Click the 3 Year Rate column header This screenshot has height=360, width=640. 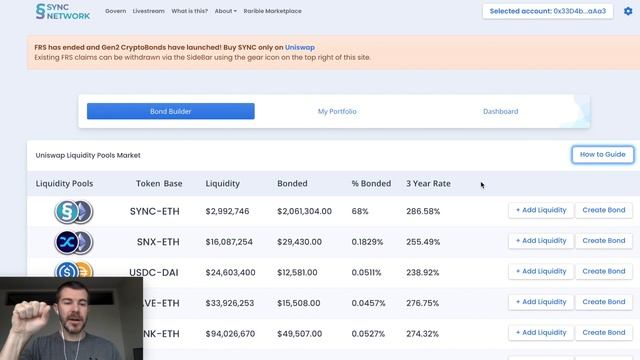[428, 184]
